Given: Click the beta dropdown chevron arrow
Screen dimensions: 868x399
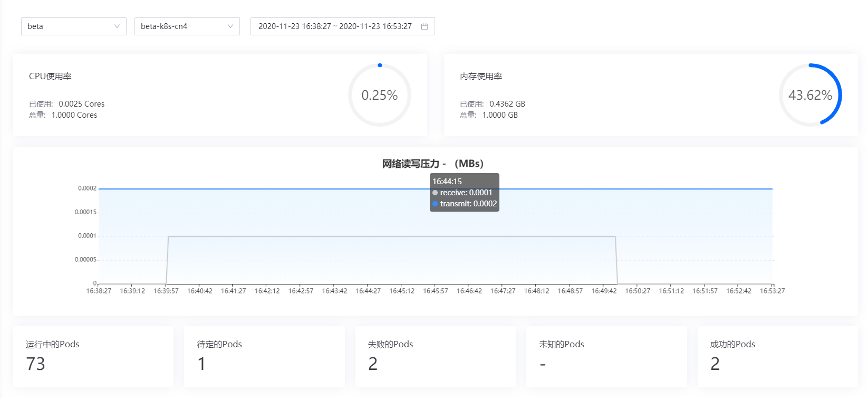Looking at the screenshot, I should (x=117, y=26).
